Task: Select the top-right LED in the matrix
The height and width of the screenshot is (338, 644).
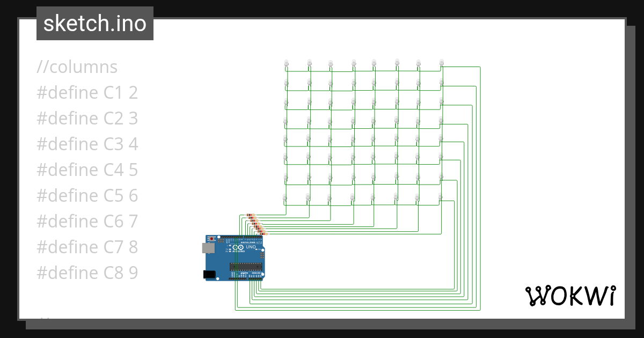Action: pos(441,63)
